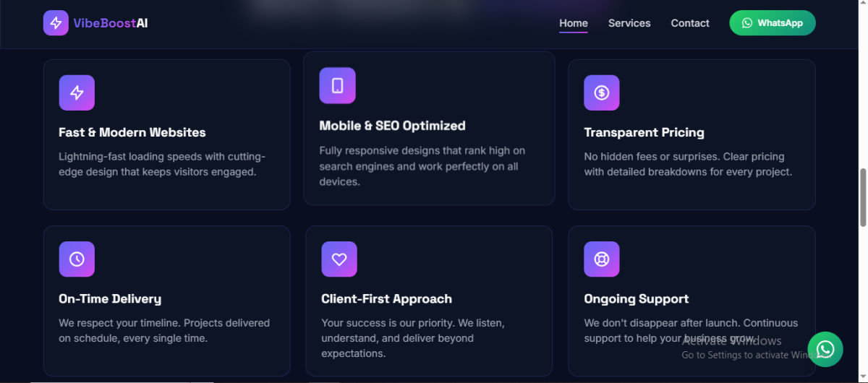Click the smartphone icon in Mobile & SEO card
Image resolution: width=868 pixels, height=383 pixels.
tap(337, 86)
